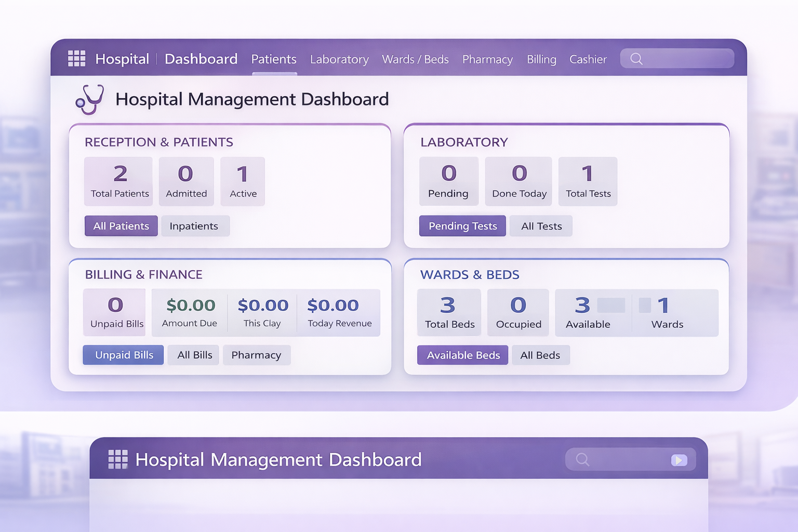The image size is (798, 532).
Task: Select Billing in the top navigation
Action: [x=541, y=59]
